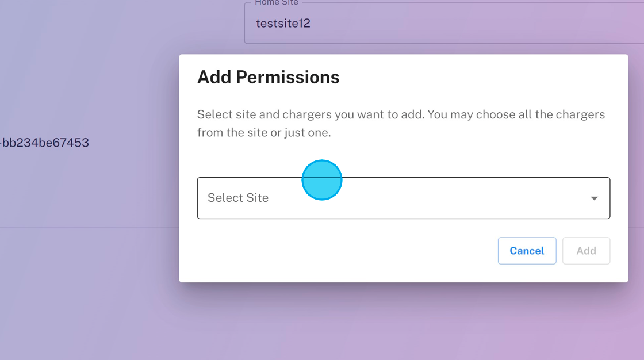The height and width of the screenshot is (360, 644).
Task: Click the word 'Permissions' in the title
Action: point(287,77)
